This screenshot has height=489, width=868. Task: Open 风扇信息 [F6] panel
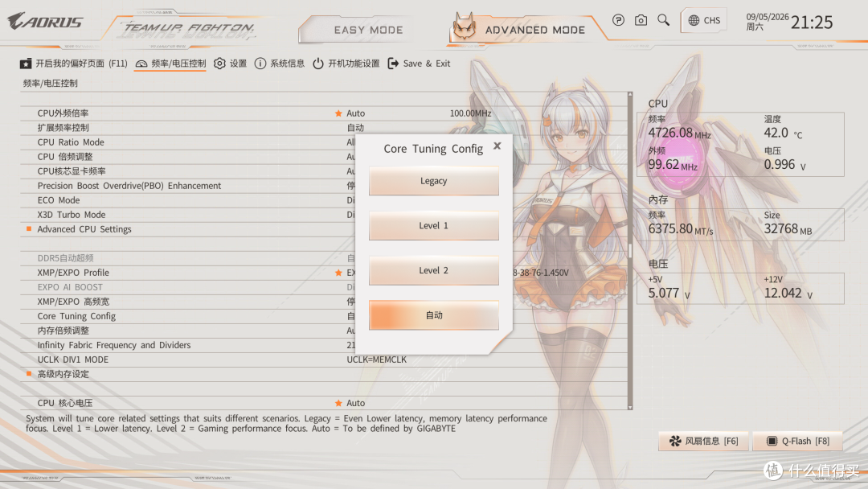coord(703,441)
